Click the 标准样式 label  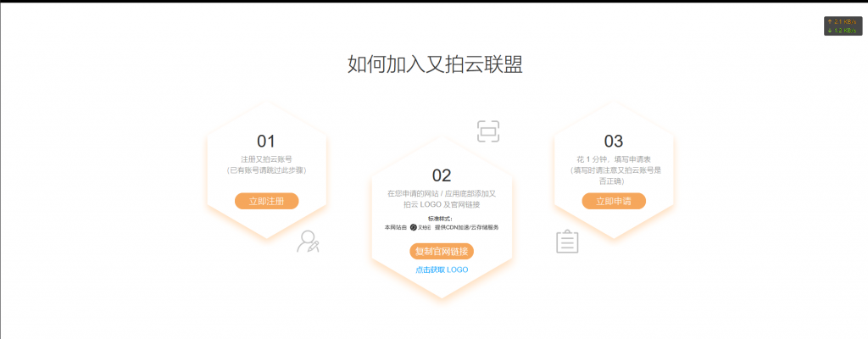coord(441,219)
